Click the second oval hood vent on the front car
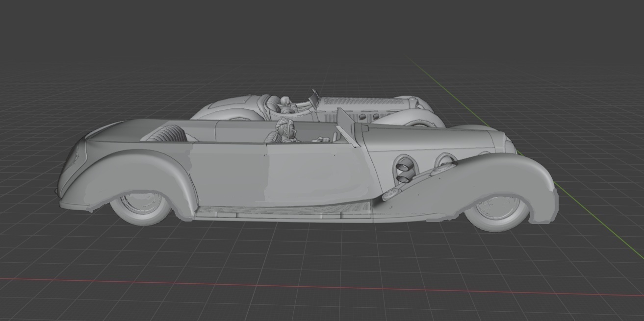644x321 pixels. point(445,160)
